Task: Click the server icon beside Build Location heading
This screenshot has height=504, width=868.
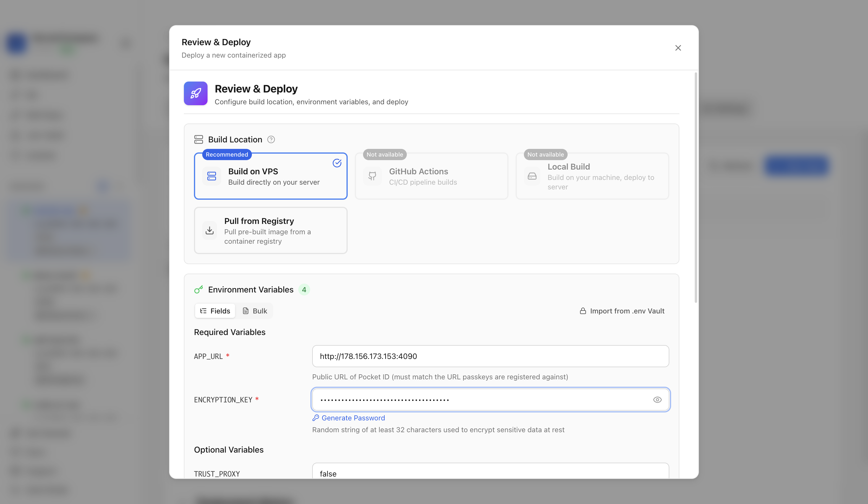Action: (199, 139)
